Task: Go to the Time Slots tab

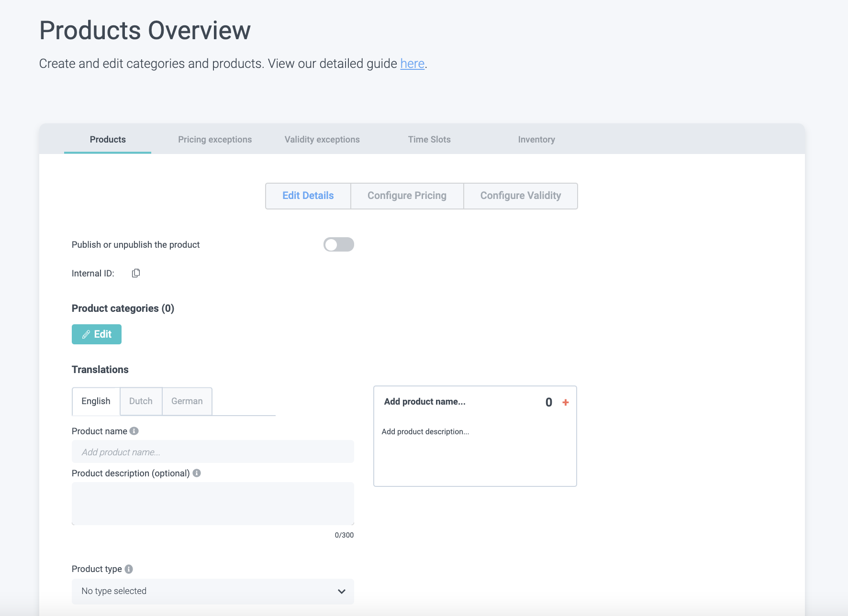Action: (429, 140)
